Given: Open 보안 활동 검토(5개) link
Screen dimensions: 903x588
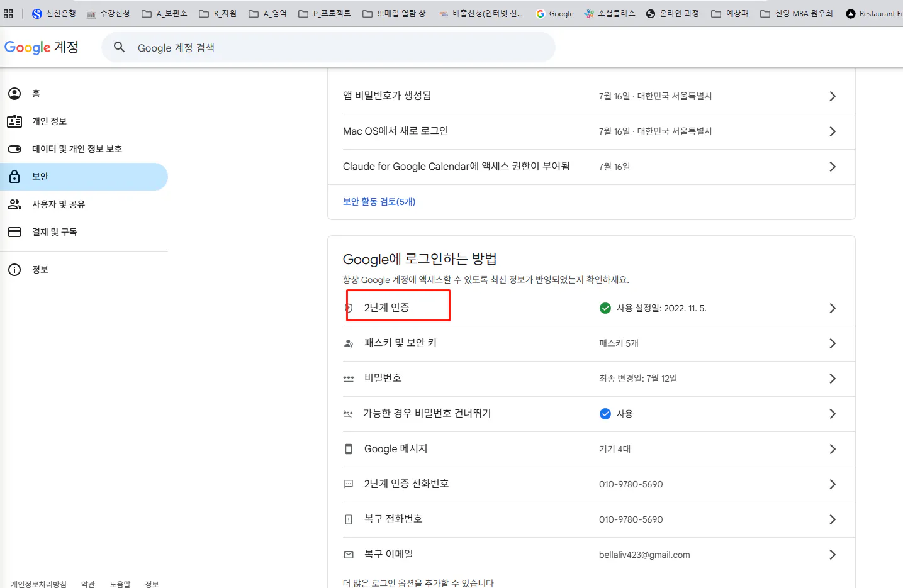Looking at the screenshot, I should [379, 202].
